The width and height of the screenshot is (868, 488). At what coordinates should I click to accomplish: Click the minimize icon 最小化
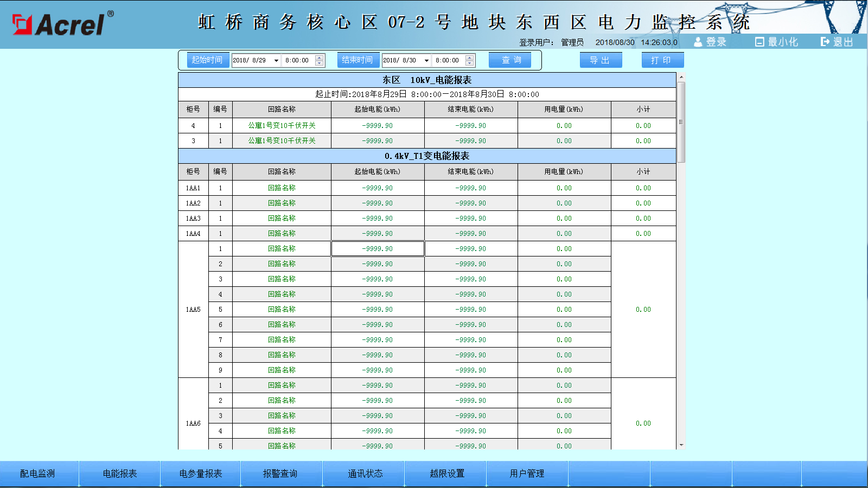coord(777,42)
